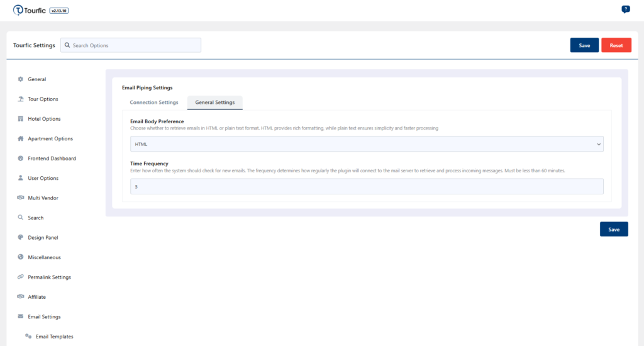The width and height of the screenshot is (644, 346).
Task: Go to Design Panel
Action: point(43,238)
